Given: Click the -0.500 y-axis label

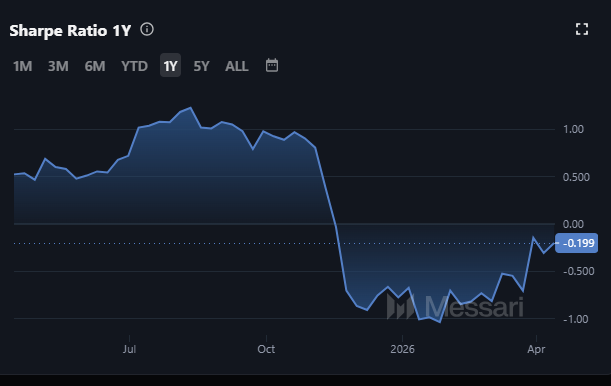Looking at the screenshot, I should coord(579,271).
